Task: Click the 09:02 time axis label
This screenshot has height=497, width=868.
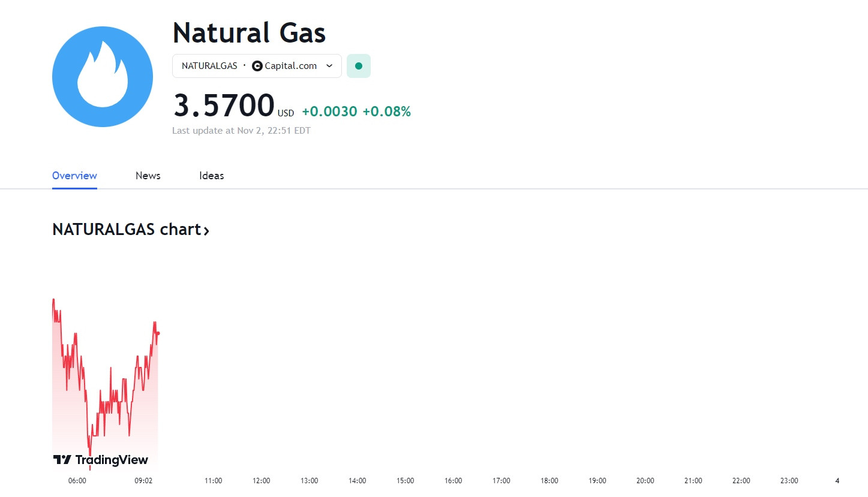Action: pyautogui.click(x=143, y=480)
